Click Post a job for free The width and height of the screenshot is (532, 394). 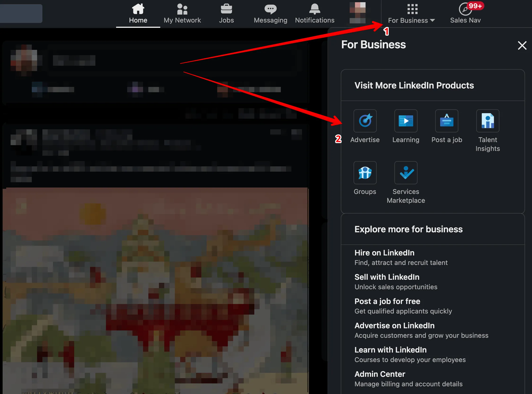click(387, 301)
